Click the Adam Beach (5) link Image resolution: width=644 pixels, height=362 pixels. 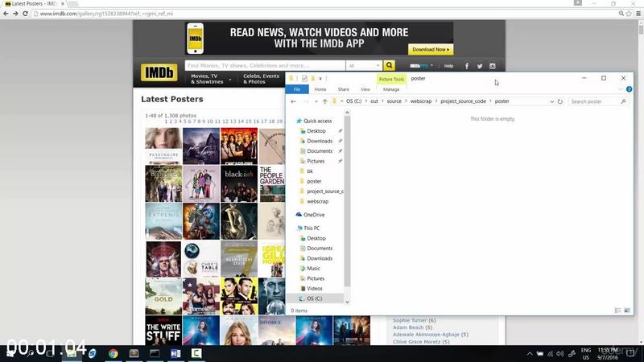point(412,327)
